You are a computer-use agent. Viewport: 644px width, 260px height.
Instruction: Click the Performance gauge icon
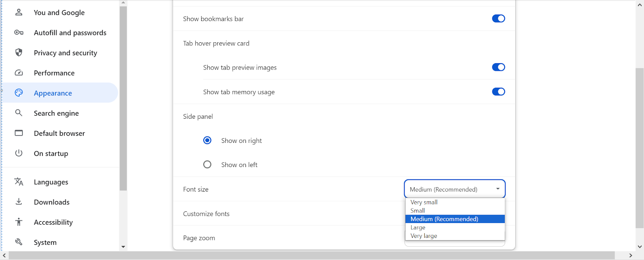pyautogui.click(x=19, y=73)
